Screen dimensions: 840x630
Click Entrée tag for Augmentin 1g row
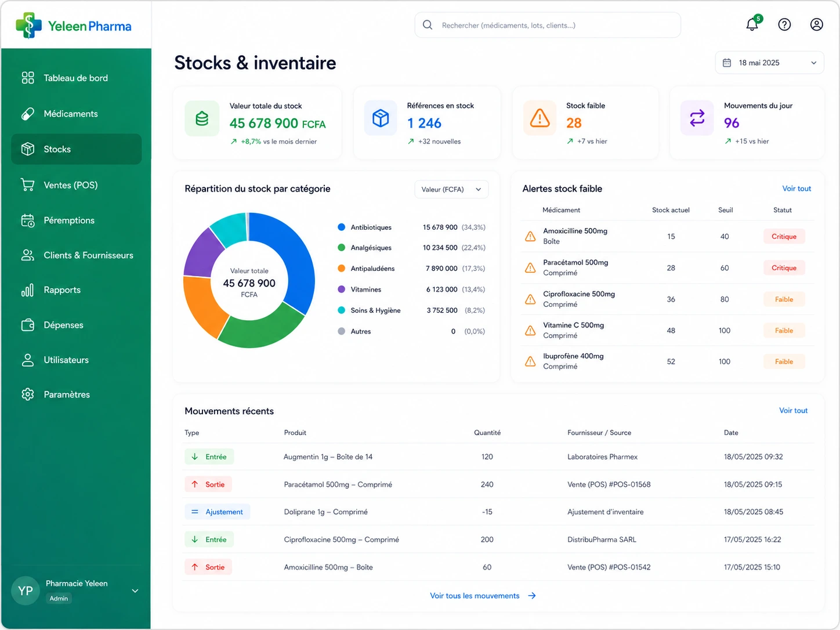click(x=209, y=457)
